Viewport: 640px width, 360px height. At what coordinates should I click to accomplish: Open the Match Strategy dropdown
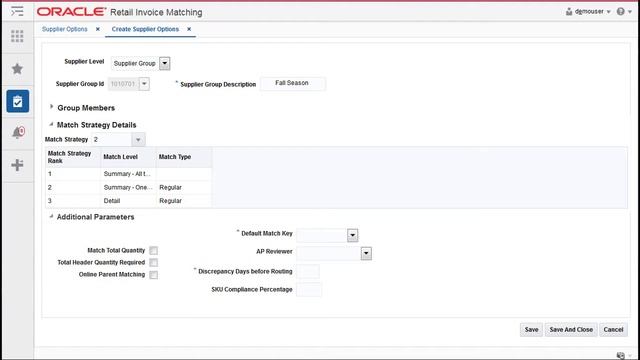[x=138, y=140]
